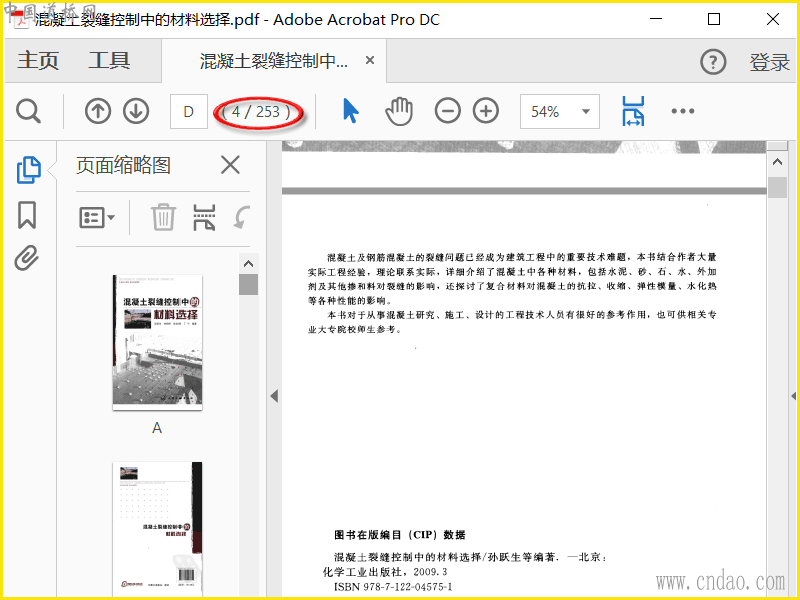Click the 登录 sign-in link
The width and height of the screenshot is (800, 600).
coord(769,62)
